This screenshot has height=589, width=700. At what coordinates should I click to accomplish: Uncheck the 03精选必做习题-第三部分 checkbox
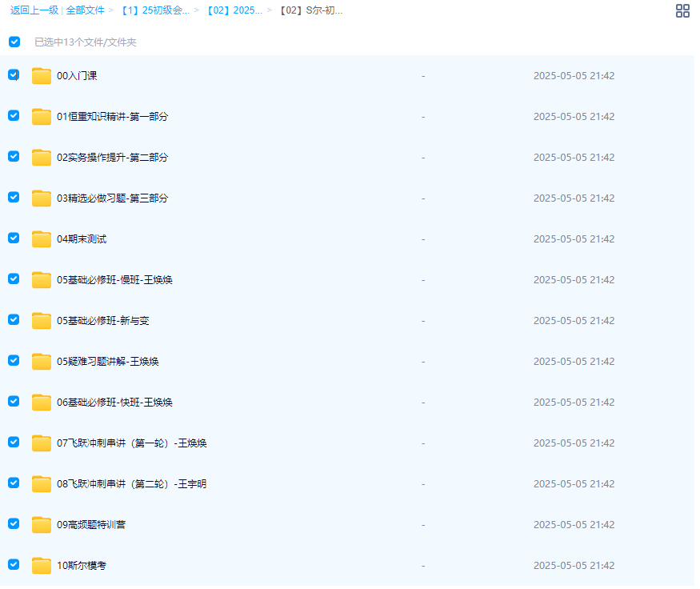14,197
